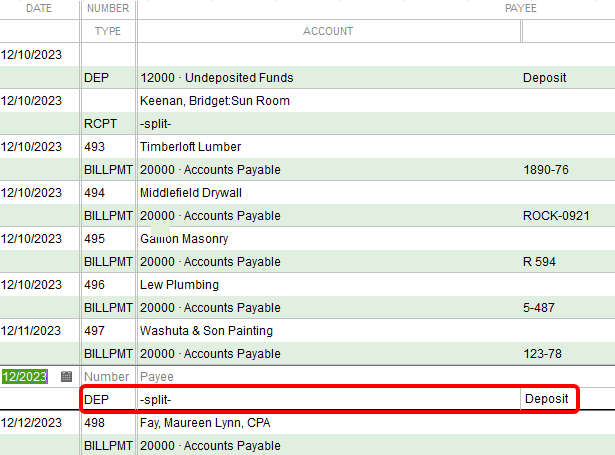Select Lew Plumbing payee
This screenshot has width=615, height=455.
180,285
